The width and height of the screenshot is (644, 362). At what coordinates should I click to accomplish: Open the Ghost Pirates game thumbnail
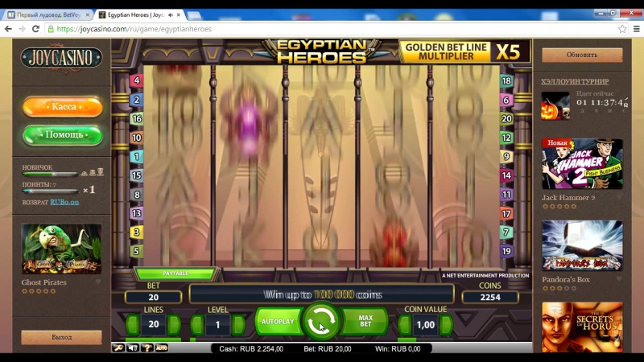click(x=61, y=249)
